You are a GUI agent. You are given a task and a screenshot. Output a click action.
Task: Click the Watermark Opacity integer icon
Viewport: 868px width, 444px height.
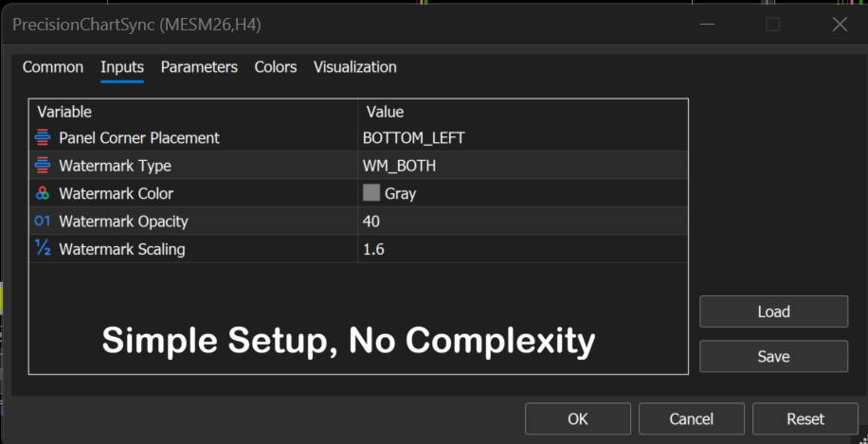43,222
